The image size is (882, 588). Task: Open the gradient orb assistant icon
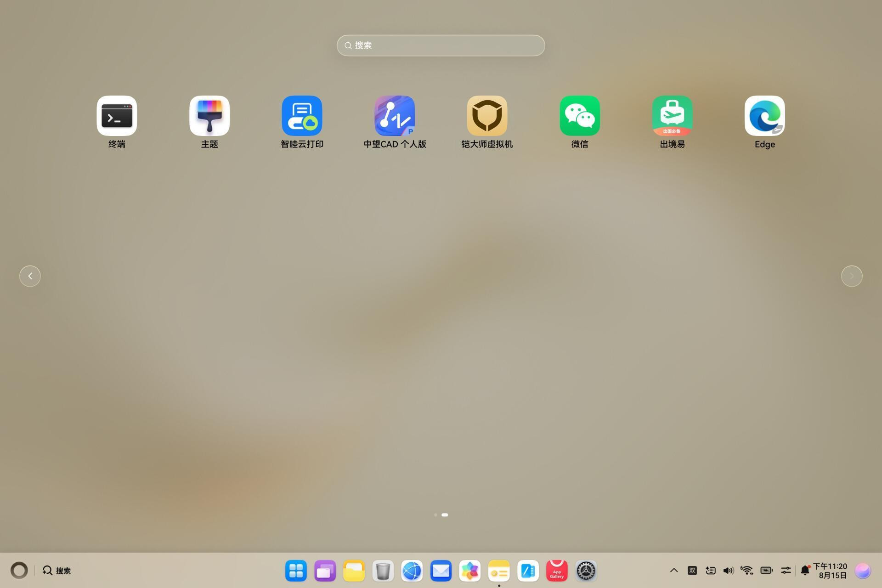pyautogui.click(x=863, y=571)
